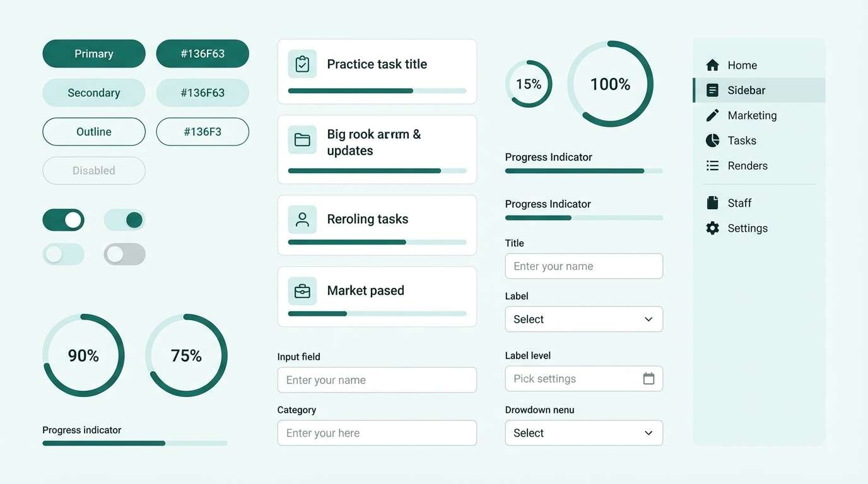Select the person icon on Reroling tasks
This screenshot has height=484, width=868.
click(302, 219)
